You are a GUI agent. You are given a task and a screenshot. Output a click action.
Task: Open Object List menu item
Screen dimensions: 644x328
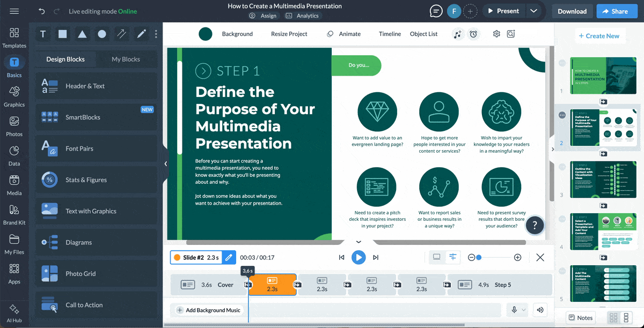[x=423, y=34]
